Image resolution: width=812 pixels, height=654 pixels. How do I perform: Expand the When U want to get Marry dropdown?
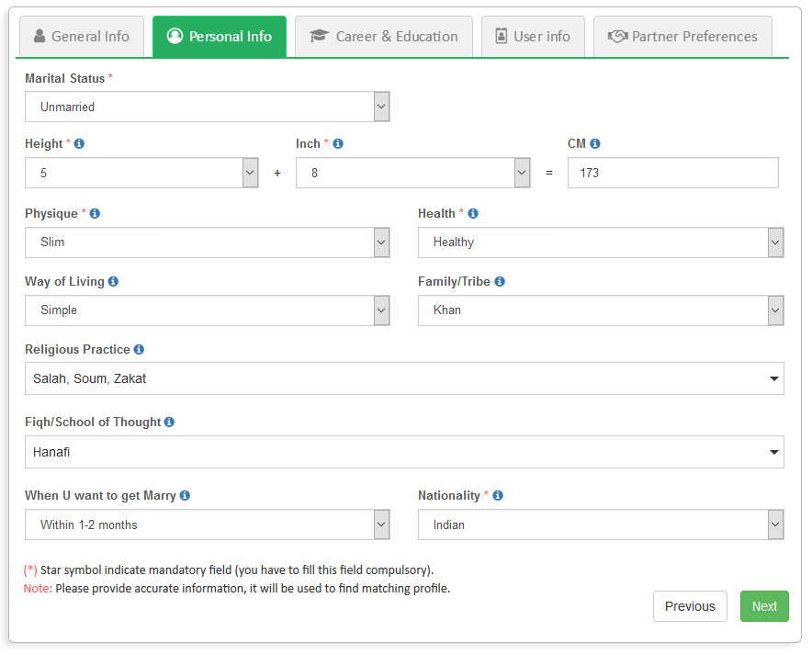coord(207,525)
